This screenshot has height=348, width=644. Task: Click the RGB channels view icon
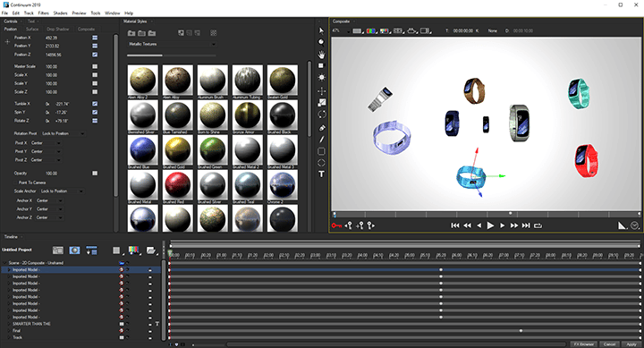click(371, 30)
